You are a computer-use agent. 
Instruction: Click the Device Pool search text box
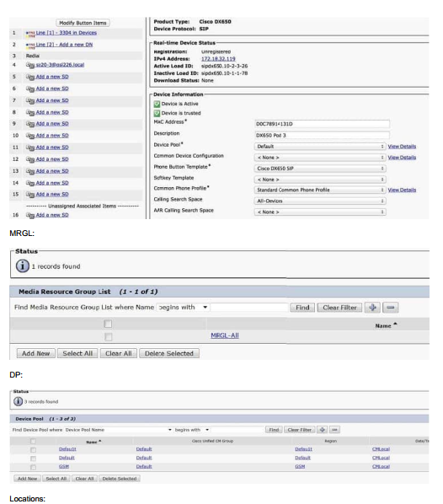coord(237,430)
